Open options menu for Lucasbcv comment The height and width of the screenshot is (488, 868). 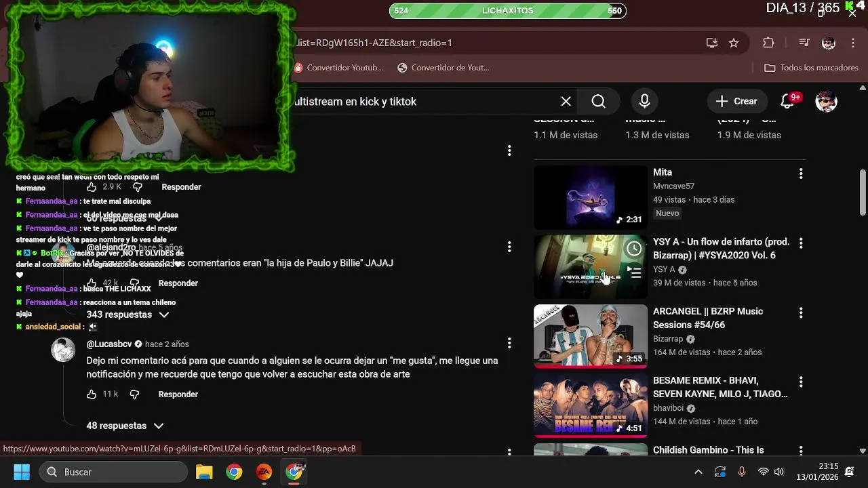(x=509, y=344)
